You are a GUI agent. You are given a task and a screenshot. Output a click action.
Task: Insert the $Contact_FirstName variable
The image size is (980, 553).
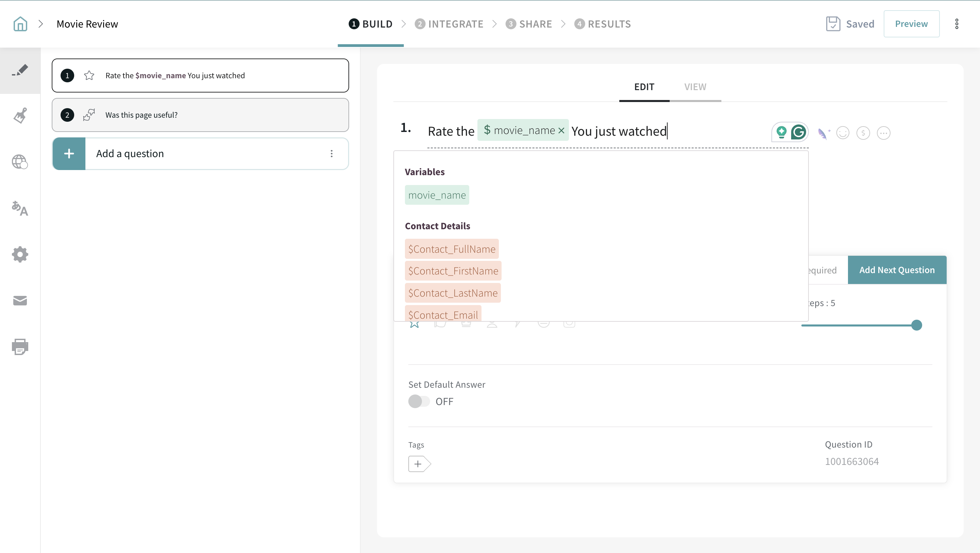(x=453, y=271)
